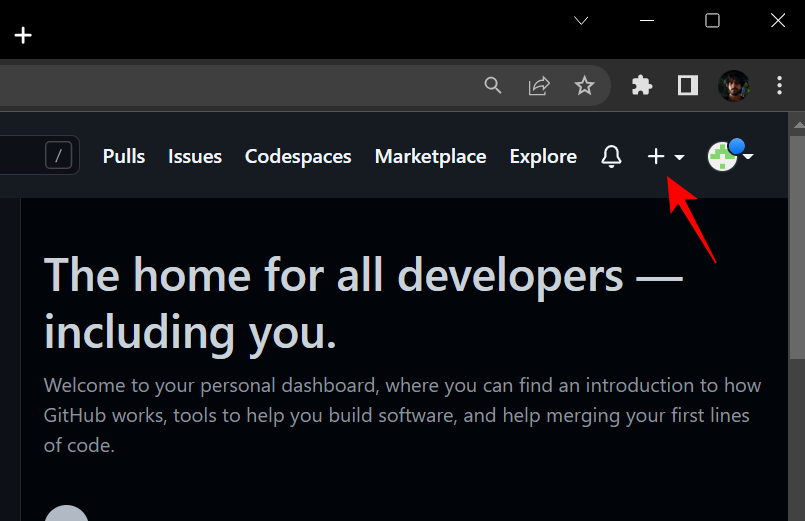The width and height of the screenshot is (805, 521).
Task: Click the zoom magnifier icon in address bar
Action: point(493,85)
